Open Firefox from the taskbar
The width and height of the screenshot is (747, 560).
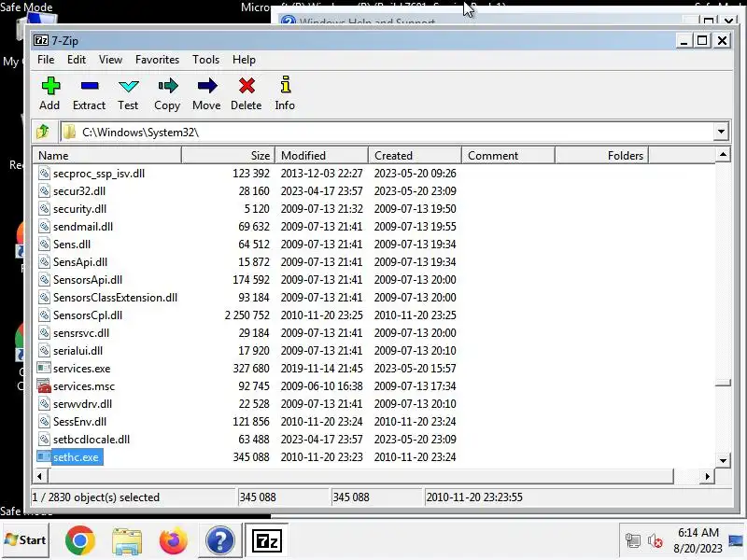coord(173,540)
